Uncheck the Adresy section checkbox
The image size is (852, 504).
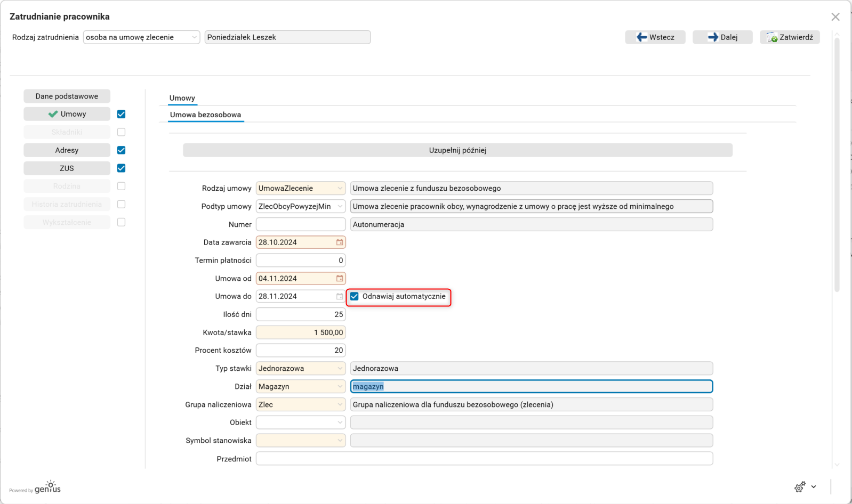click(x=122, y=150)
